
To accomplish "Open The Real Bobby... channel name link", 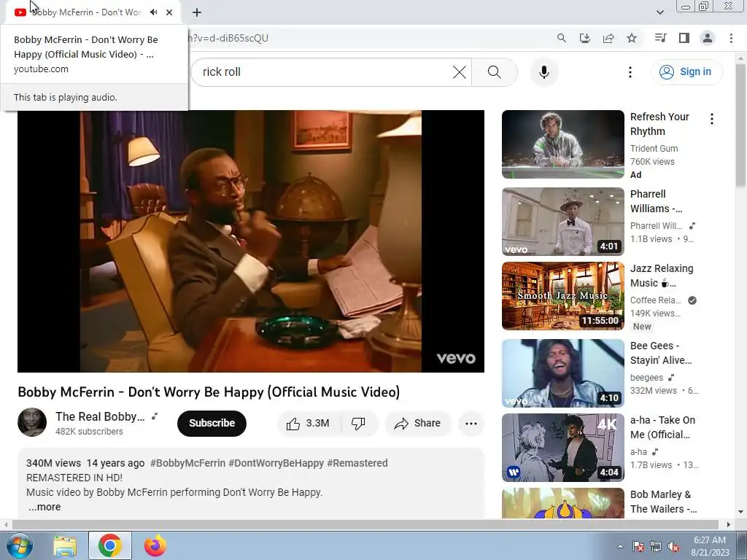I will tap(100, 416).
